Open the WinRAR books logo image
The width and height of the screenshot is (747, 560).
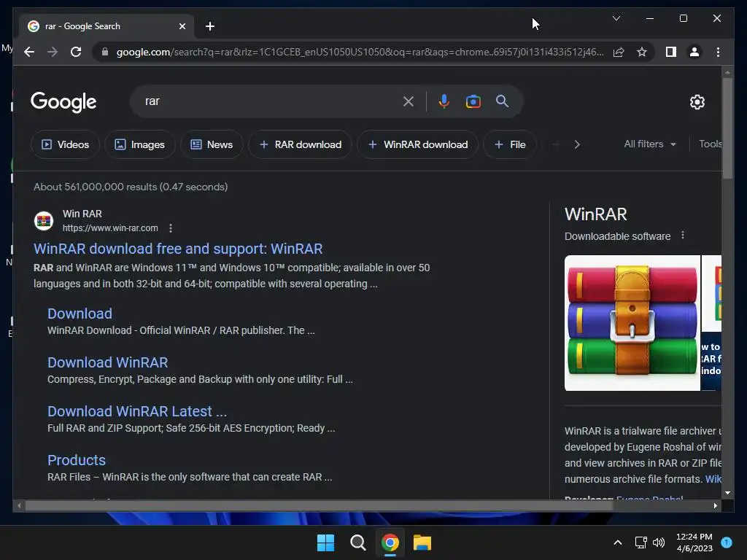pos(632,323)
